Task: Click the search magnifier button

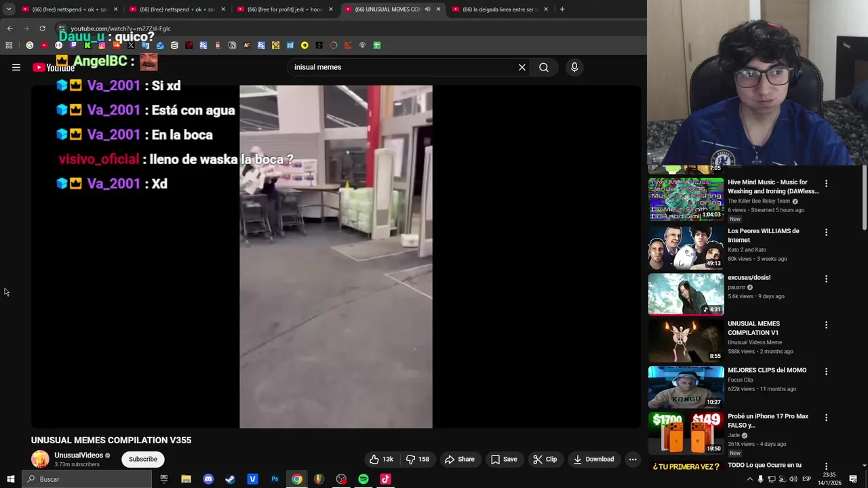Action: click(x=544, y=67)
